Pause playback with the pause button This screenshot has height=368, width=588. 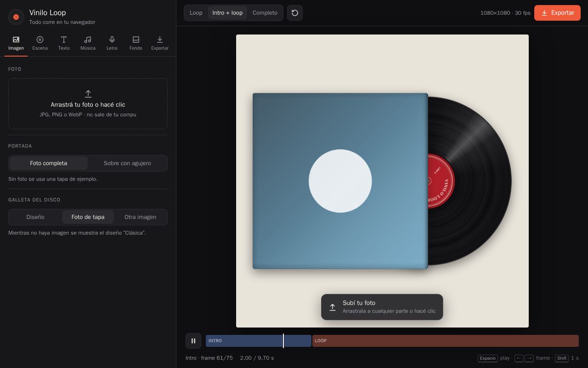pyautogui.click(x=193, y=341)
